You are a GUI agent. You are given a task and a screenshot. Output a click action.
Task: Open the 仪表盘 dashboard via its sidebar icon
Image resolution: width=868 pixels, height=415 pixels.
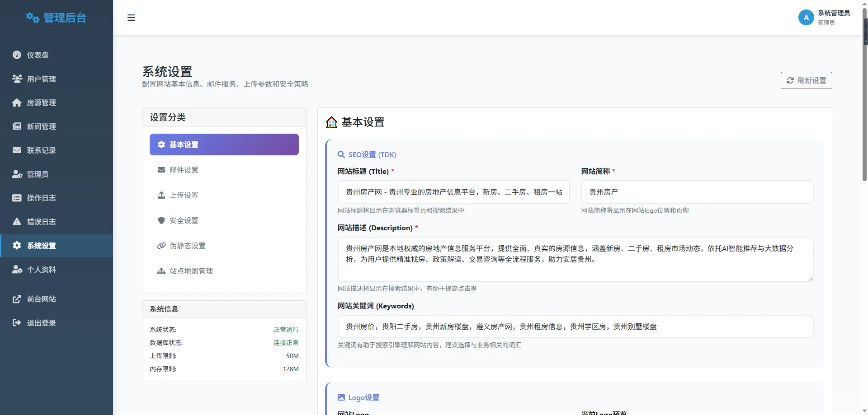pos(17,55)
